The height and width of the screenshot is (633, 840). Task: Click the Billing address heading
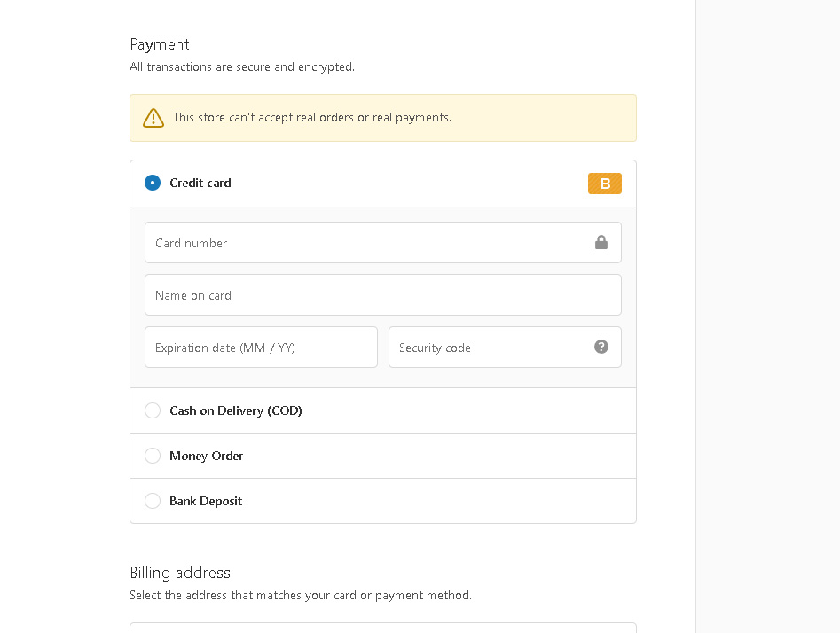coord(180,573)
